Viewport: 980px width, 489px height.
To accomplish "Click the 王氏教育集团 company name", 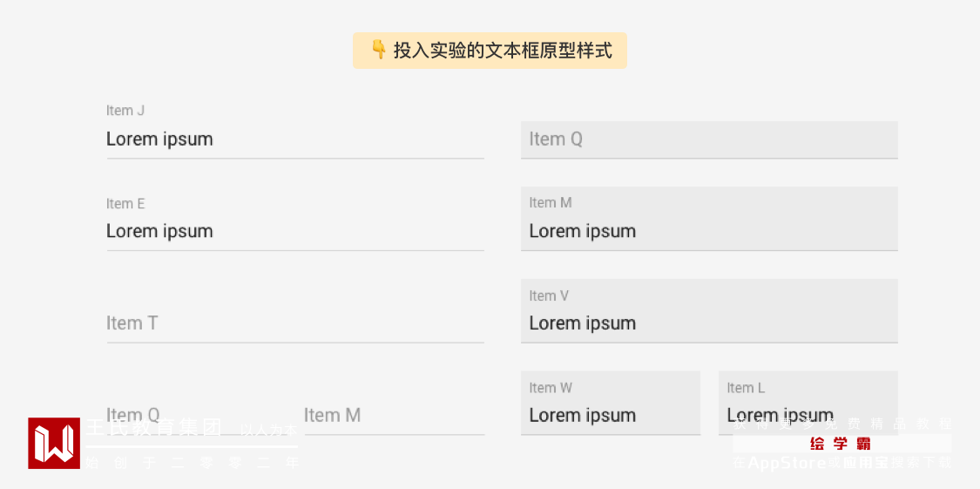I will pyautogui.click(x=153, y=427).
